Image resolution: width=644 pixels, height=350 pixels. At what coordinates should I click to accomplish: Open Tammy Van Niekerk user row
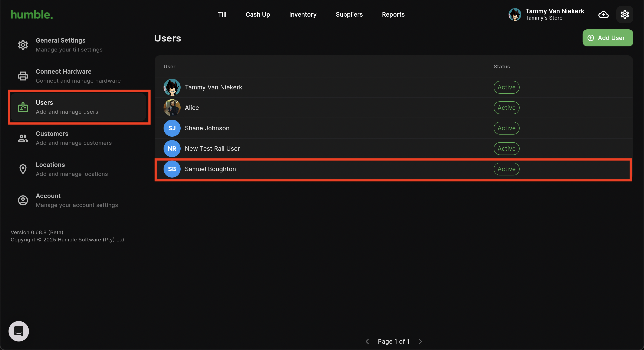tap(394, 87)
